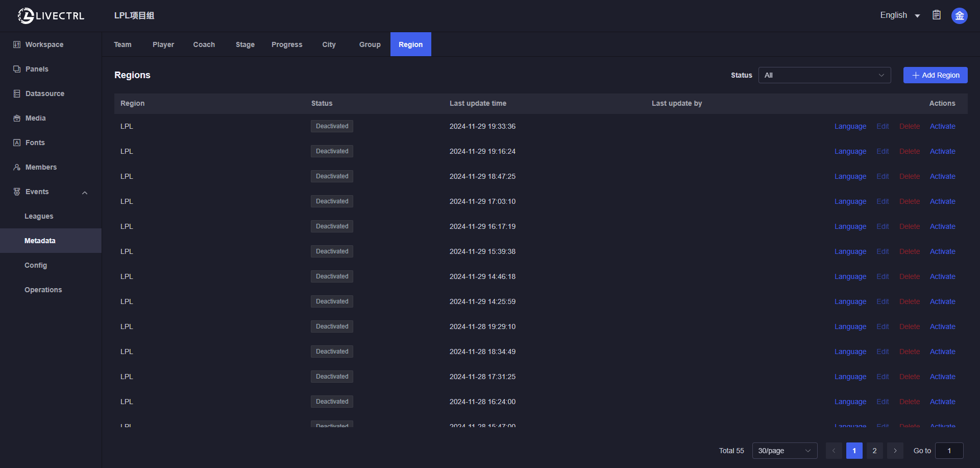The width and height of the screenshot is (980, 468).
Task: Open the Status filter dropdown
Action: click(824, 75)
